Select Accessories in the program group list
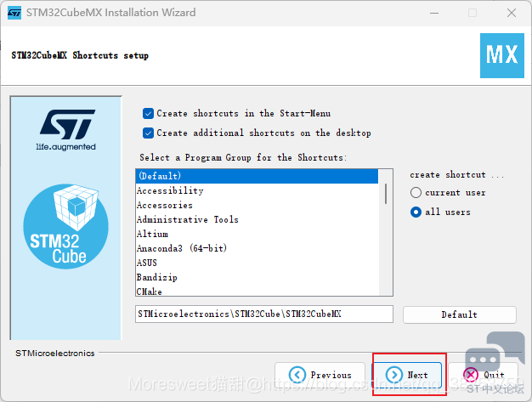 pyautogui.click(x=257, y=205)
